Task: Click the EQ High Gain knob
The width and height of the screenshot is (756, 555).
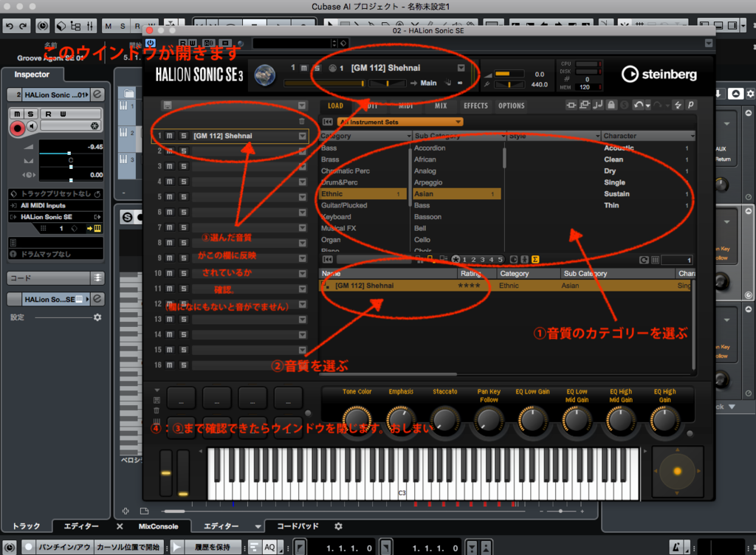Action: pos(664,420)
